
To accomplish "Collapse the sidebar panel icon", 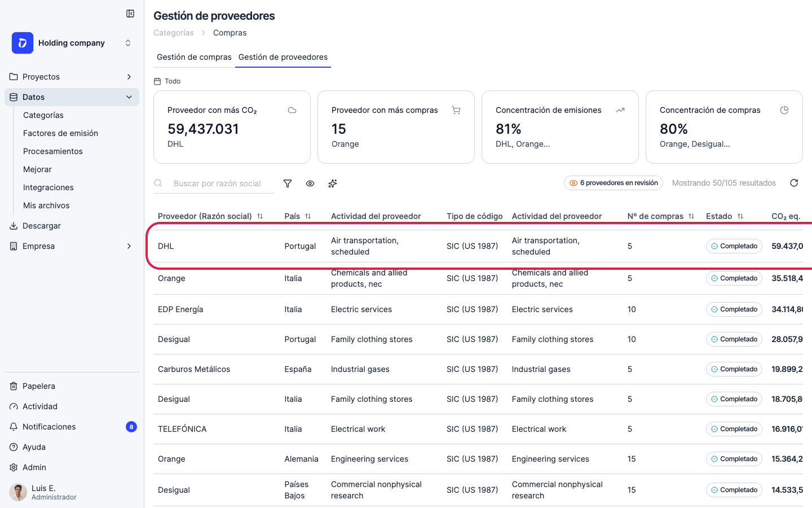I will (x=130, y=14).
